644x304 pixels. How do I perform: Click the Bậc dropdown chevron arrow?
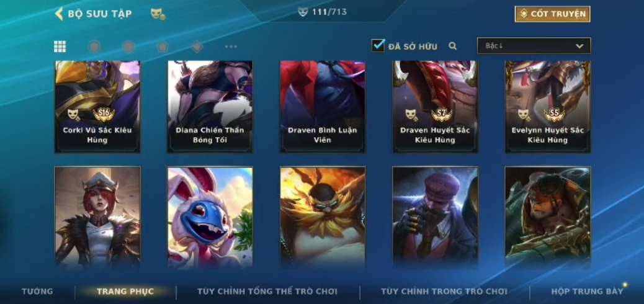(579, 46)
